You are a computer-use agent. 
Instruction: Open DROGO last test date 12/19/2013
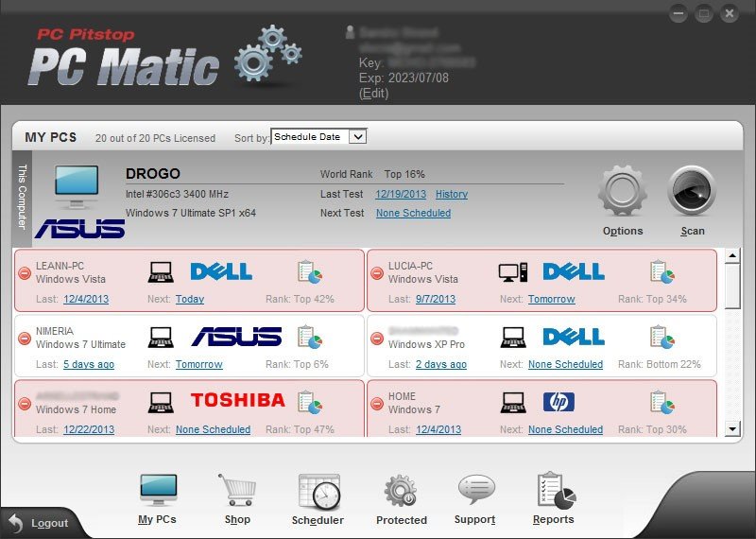(401, 194)
